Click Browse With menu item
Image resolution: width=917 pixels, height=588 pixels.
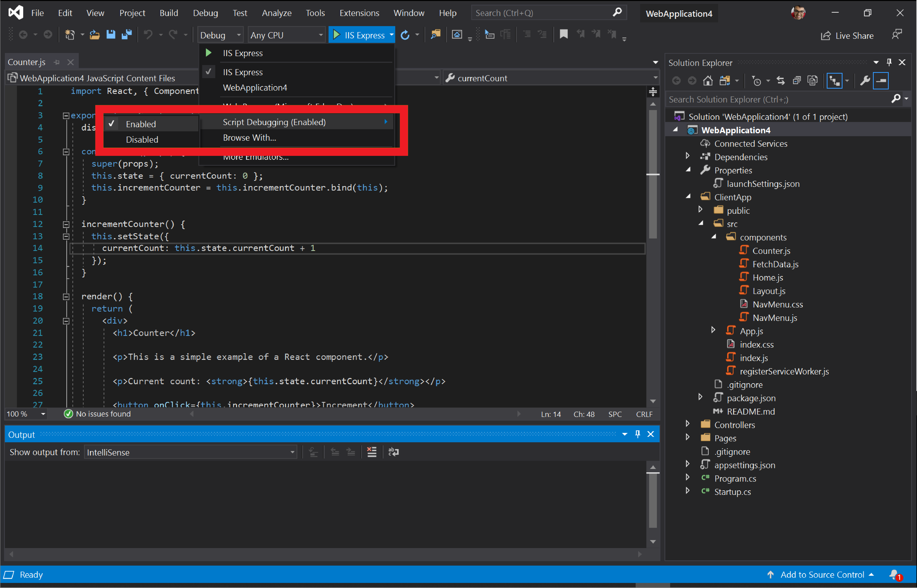249,138
